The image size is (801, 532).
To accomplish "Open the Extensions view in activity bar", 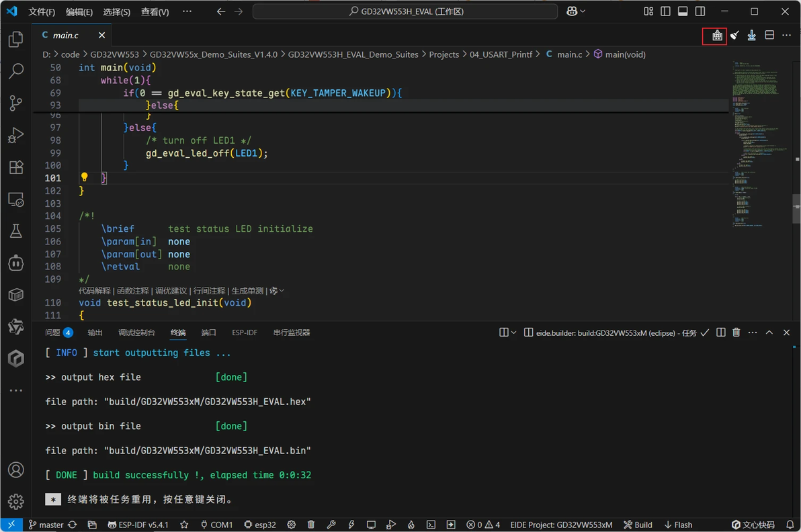I will click(x=16, y=167).
